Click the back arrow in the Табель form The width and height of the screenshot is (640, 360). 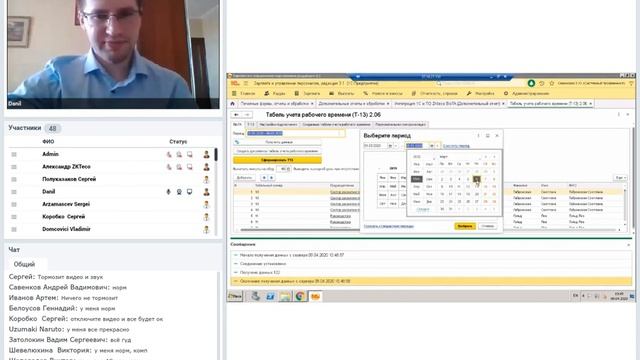point(236,115)
